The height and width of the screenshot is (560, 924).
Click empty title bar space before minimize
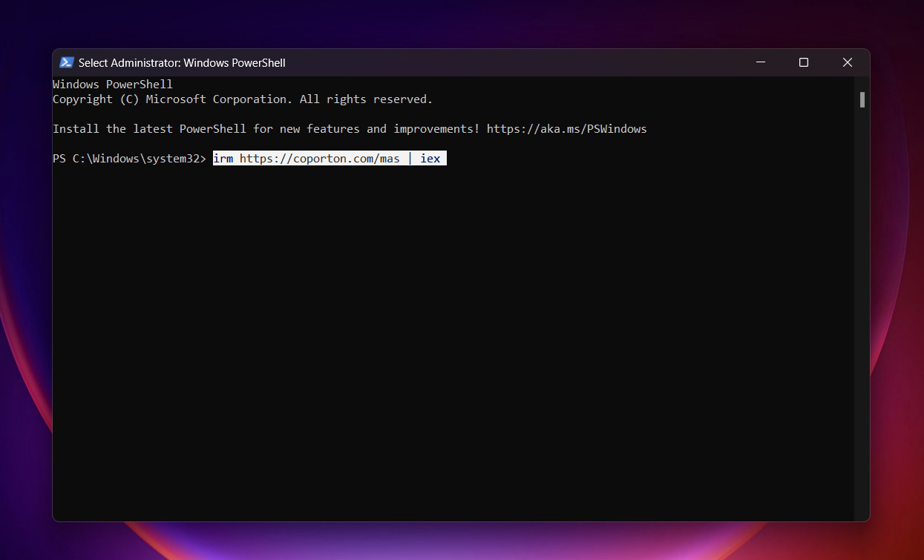pos(520,63)
